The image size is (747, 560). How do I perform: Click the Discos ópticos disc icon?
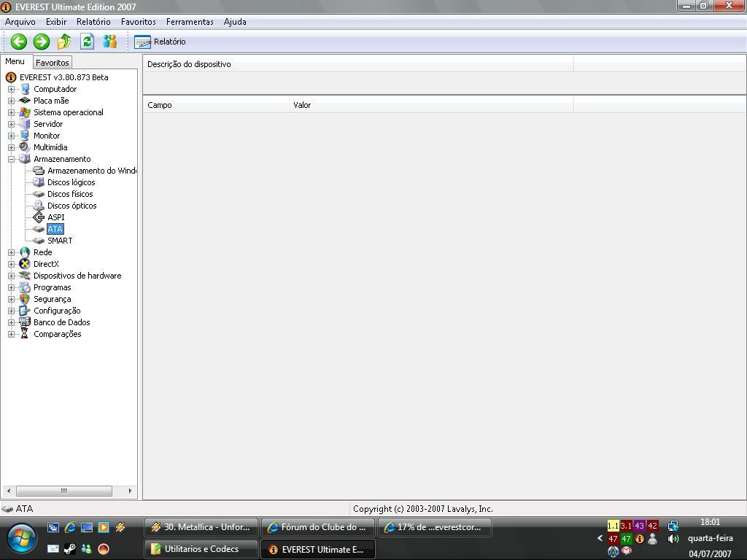tap(39, 206)
